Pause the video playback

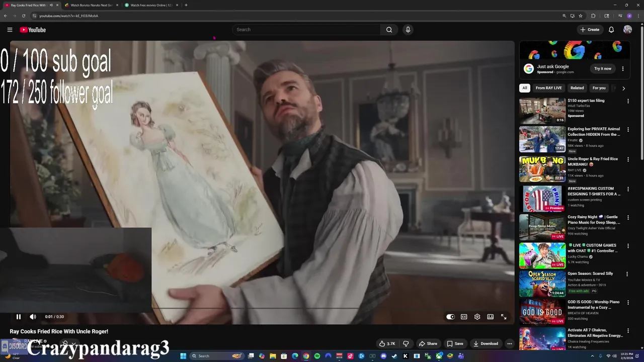pos(18,317)
